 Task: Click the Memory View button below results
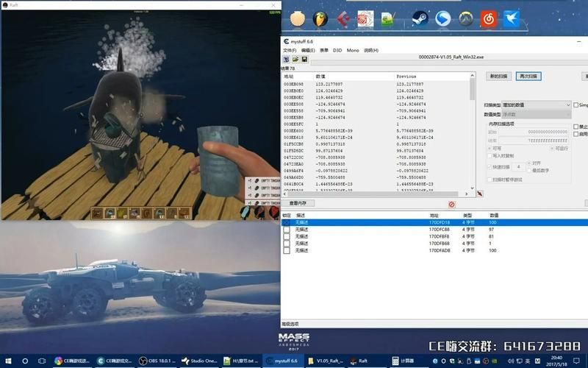(298, 203)
